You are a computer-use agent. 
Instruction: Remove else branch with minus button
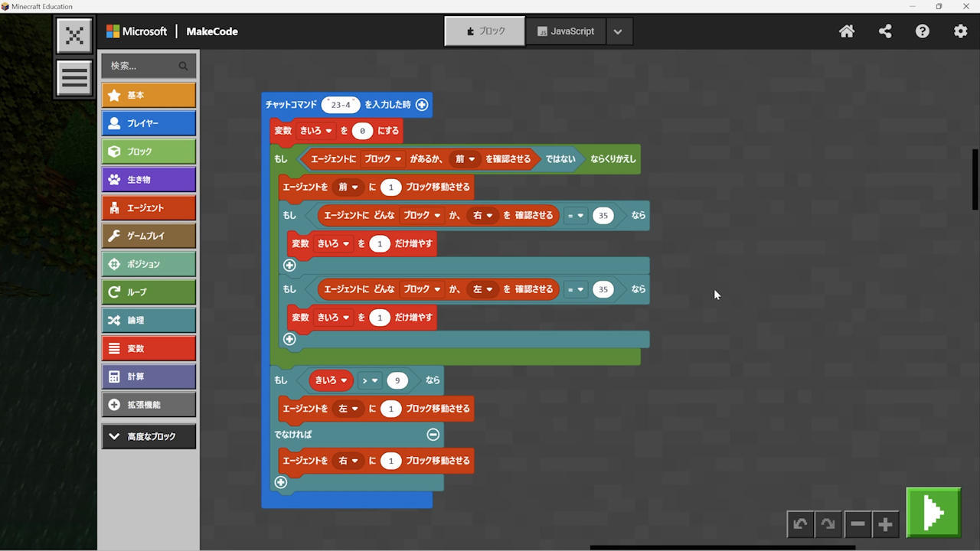point(433,434)
